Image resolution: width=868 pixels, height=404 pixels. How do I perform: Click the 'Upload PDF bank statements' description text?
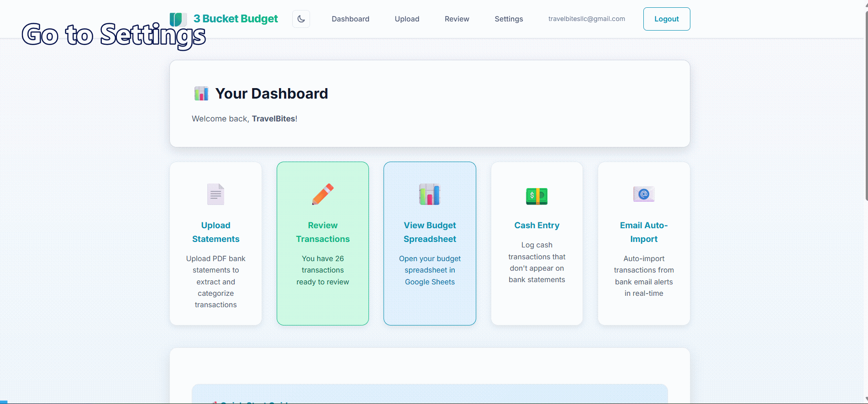[x=216, y=282]
